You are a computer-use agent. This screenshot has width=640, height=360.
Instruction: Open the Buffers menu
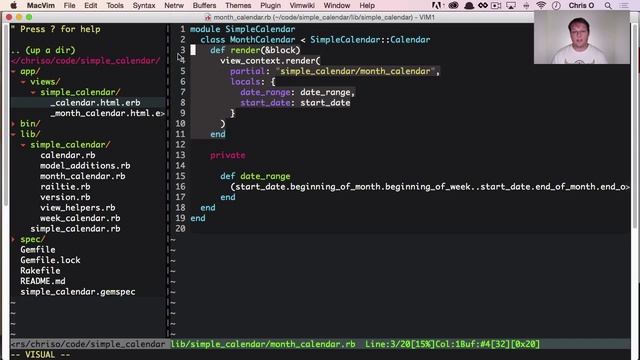tap(204, 5)
